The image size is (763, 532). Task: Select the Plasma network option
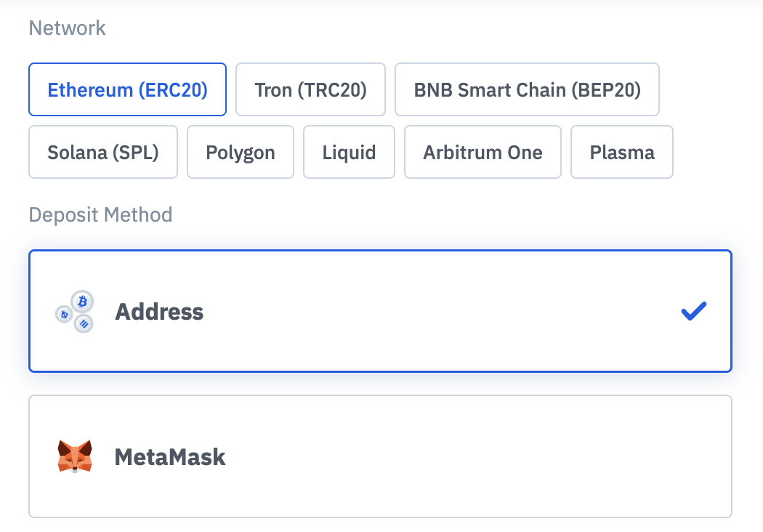622,153
